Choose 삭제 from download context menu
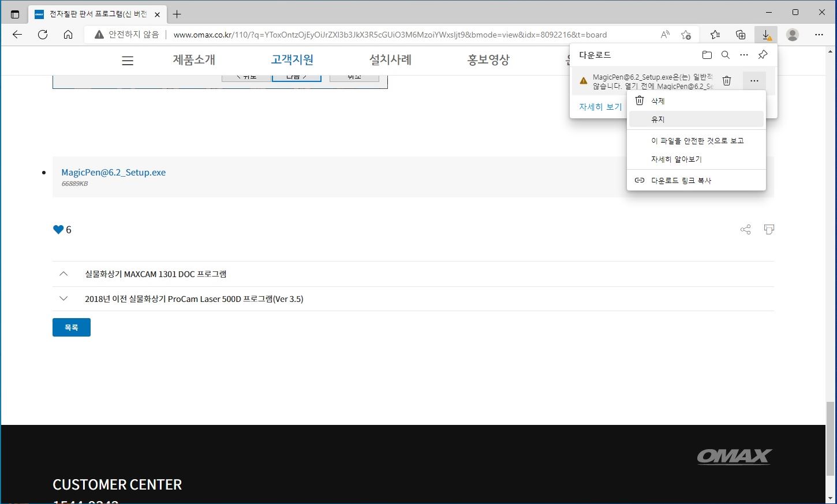 pyautogui.click(x=657, y=101)
